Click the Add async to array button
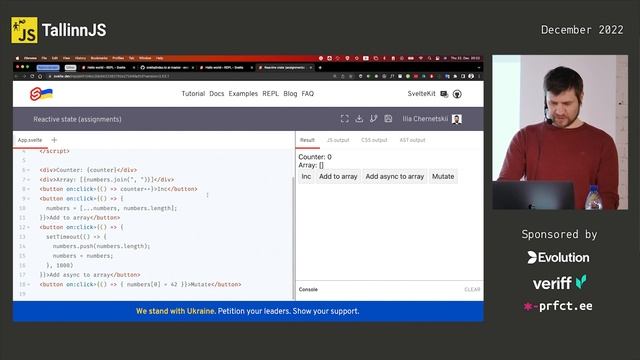This screenshot has height=360, width=640. (395, 177)
